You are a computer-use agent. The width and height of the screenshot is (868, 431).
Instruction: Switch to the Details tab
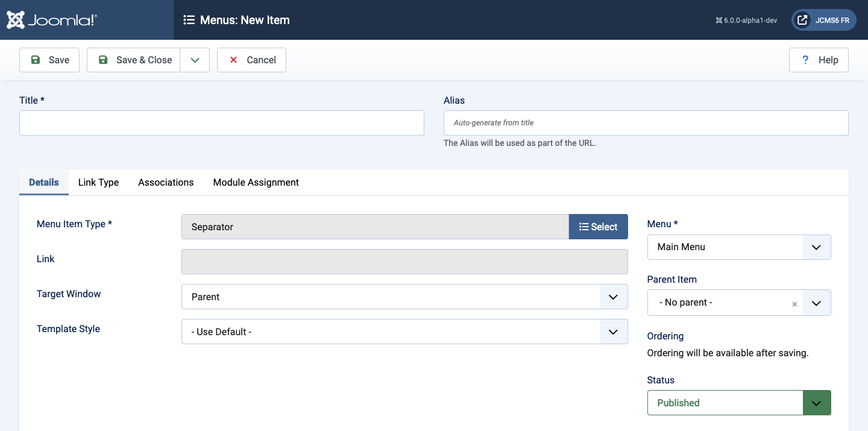(44, 182)
